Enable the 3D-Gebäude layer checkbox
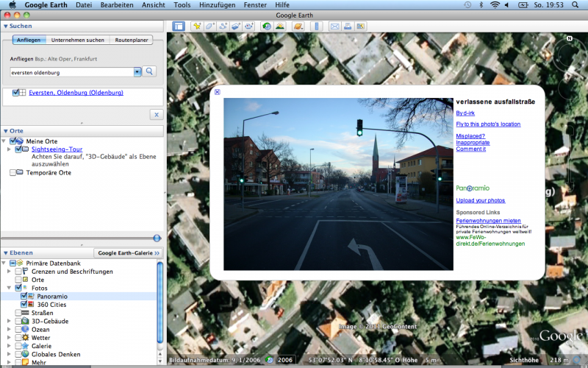The image size is (588, 368). pyautogui.click(x=19, y=322)
